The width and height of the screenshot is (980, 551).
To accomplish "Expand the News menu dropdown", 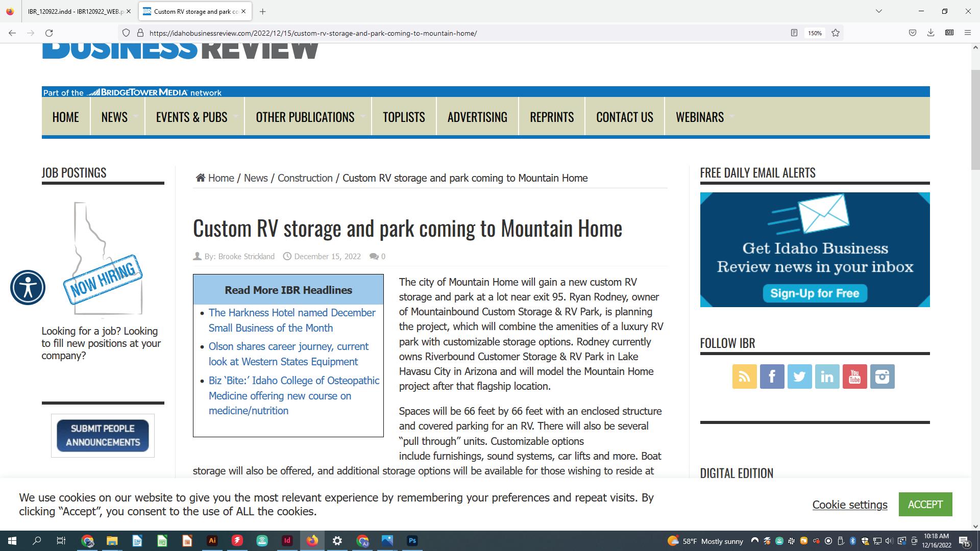I will 117,117.
